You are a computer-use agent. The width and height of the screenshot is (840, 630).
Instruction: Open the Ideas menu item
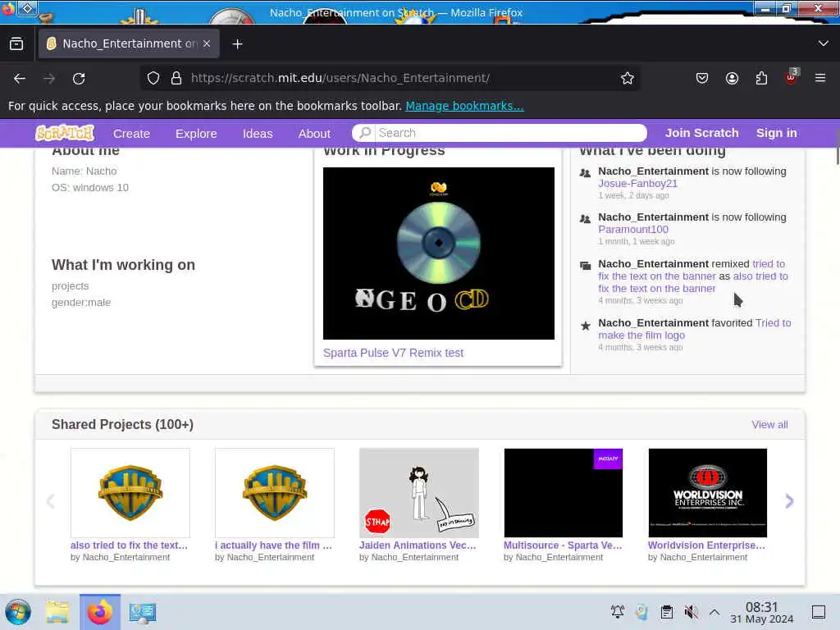(x=258, y=134)
